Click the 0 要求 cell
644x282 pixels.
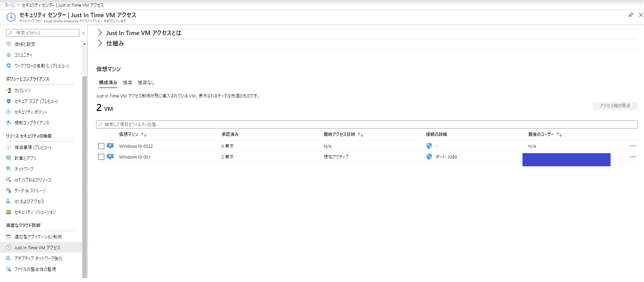tap(227, 146)
